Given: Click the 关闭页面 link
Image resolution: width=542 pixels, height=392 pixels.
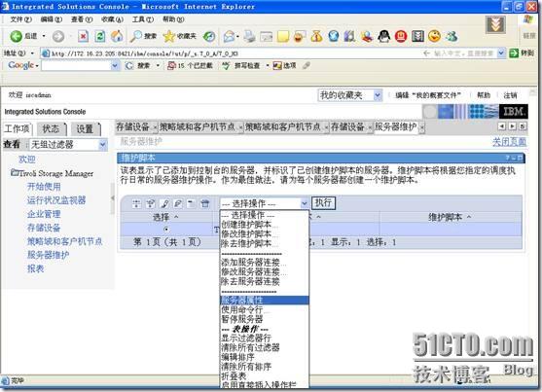Looking at the screenshot, I should tap(509, 141).
